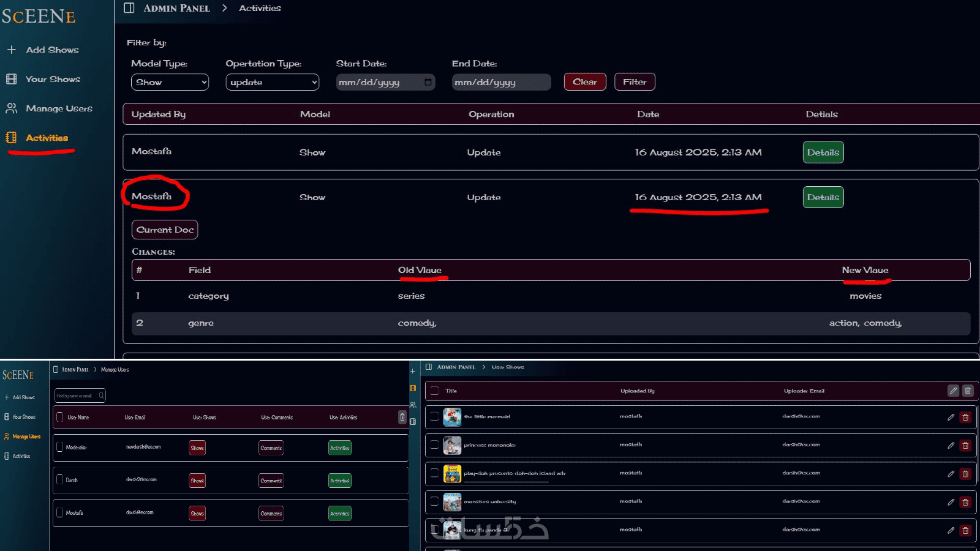
Task: Click the new value 'action, comedy,' in the genre row
Action: coord(865,323)
